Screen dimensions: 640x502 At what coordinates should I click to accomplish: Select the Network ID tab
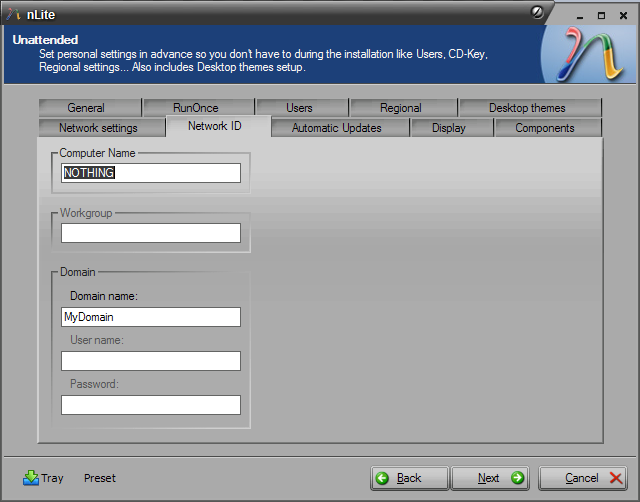pos(218,126)
